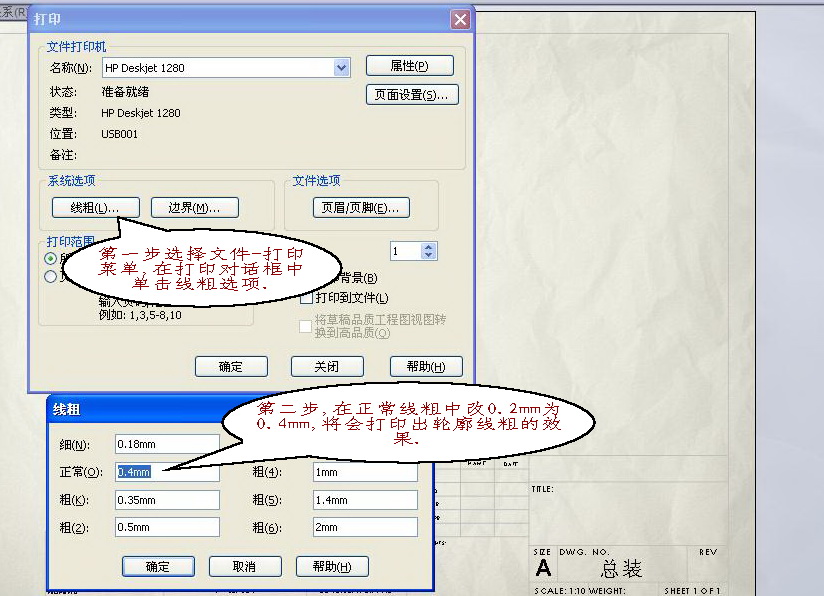Viewport: 824px width, 596px height.
Task: Click 取消 in the 线粗 dialog
Action: pos(245,567)
